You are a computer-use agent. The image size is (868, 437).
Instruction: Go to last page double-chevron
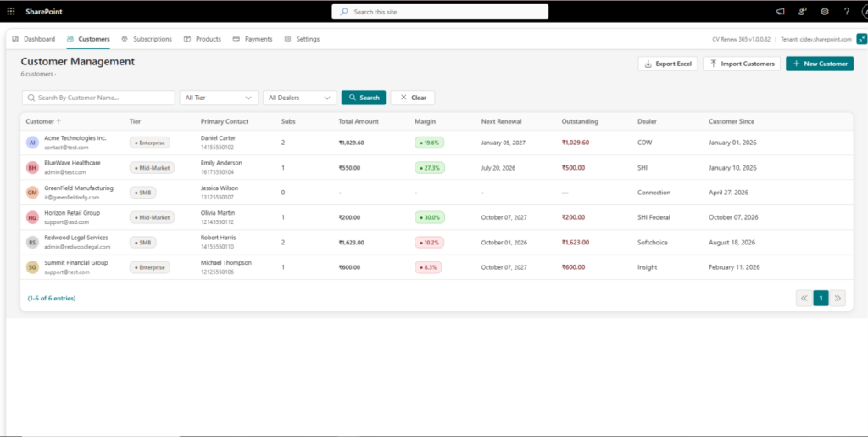tap(837, 298)
